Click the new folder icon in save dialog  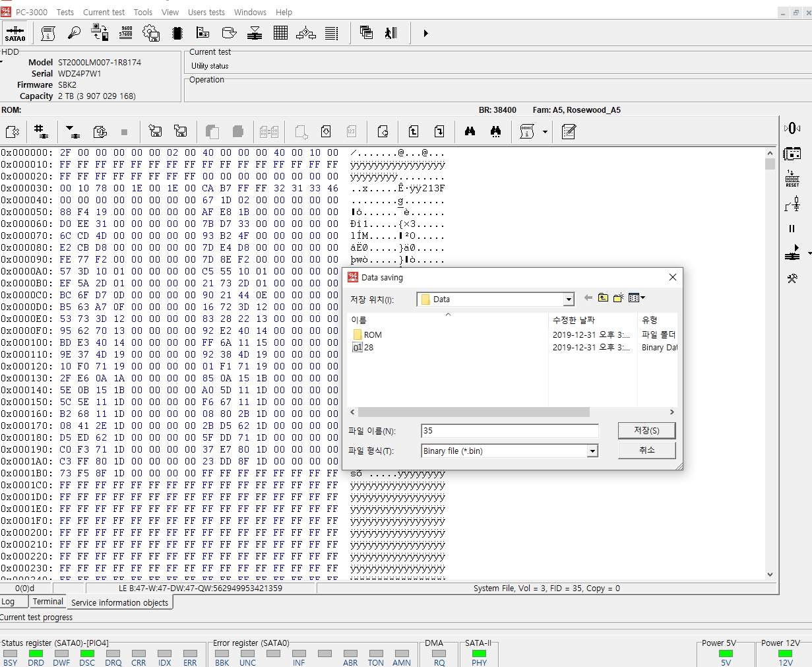(618, 298)
